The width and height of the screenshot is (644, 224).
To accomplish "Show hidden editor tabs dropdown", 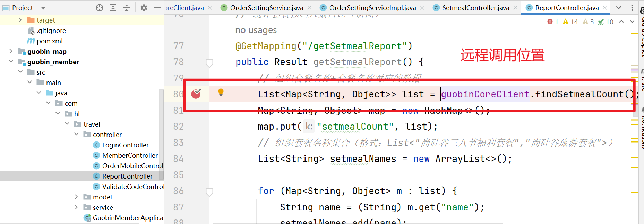I will click(619, 8).
